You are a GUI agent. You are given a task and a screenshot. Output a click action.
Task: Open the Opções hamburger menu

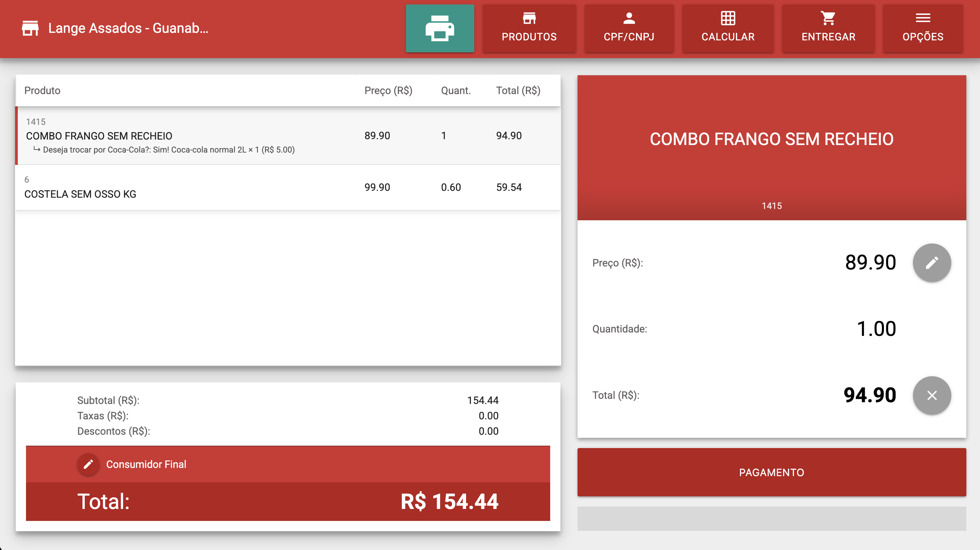(x=923, y=17)
